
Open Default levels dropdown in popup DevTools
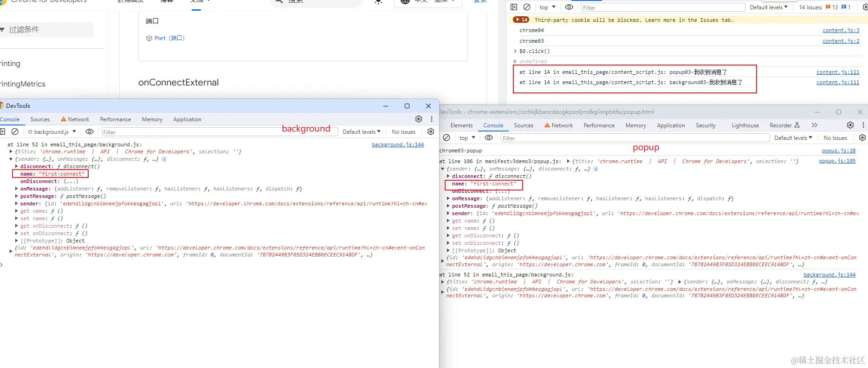coord(793,138)
